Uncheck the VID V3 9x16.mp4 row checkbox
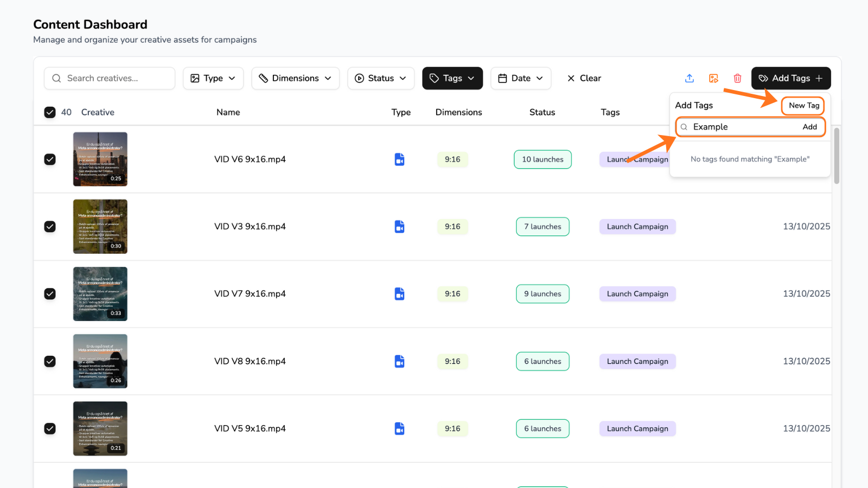 point(50,227)
